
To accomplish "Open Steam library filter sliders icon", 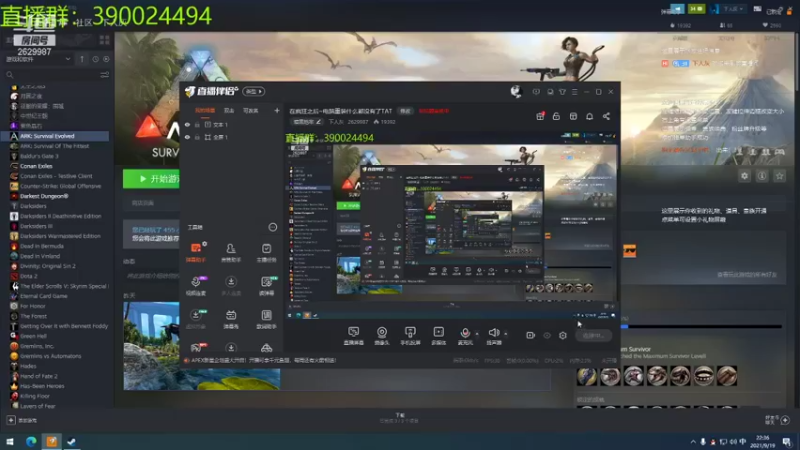I will tap(105, 75).
